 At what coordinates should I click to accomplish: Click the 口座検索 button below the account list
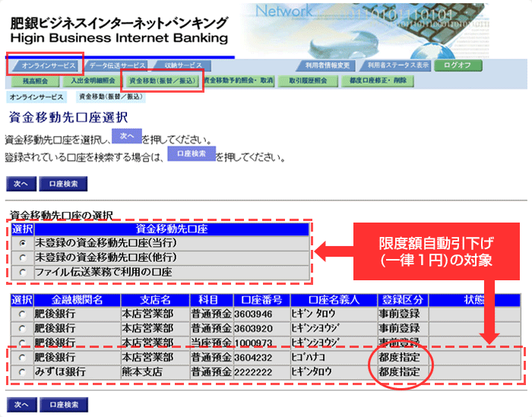pyautogui.click(x=64, y=405)
